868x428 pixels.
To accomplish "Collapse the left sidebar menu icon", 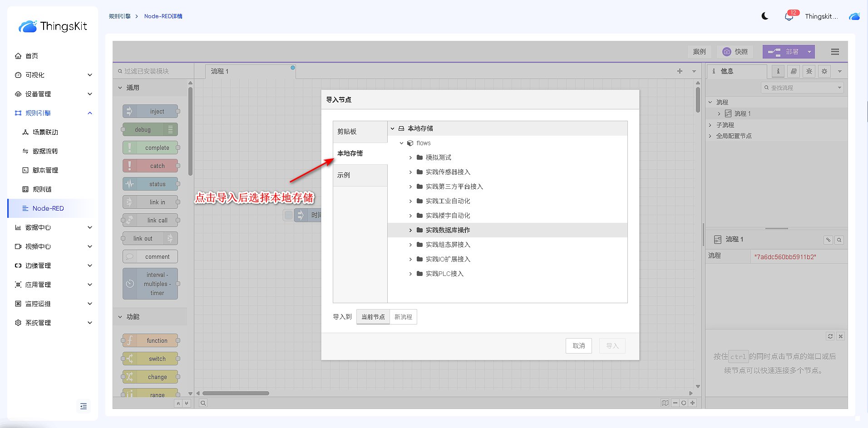I will click(84, 406).
